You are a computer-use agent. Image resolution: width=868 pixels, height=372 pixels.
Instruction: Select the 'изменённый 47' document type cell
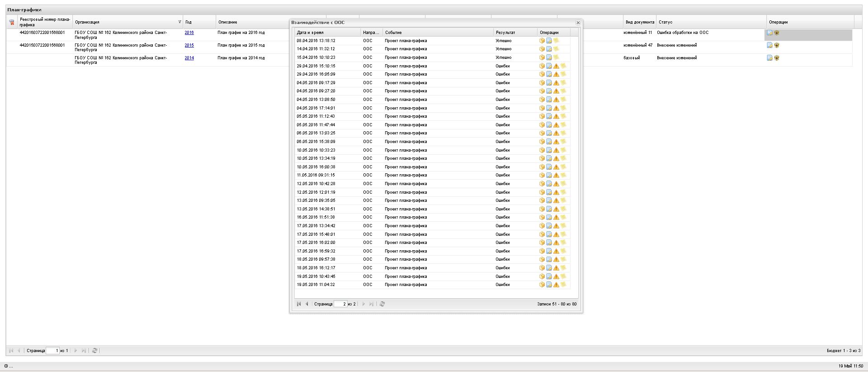(x=638, y=45)
